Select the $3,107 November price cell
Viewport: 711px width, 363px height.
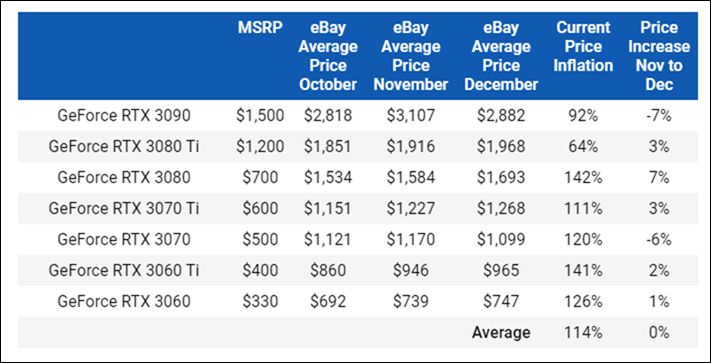tap(410, 116)
